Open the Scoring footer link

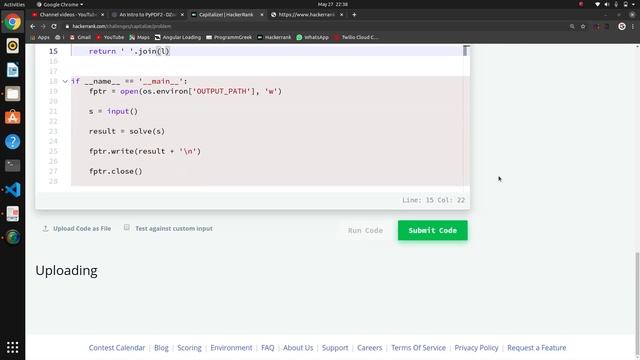click(189, 348)
